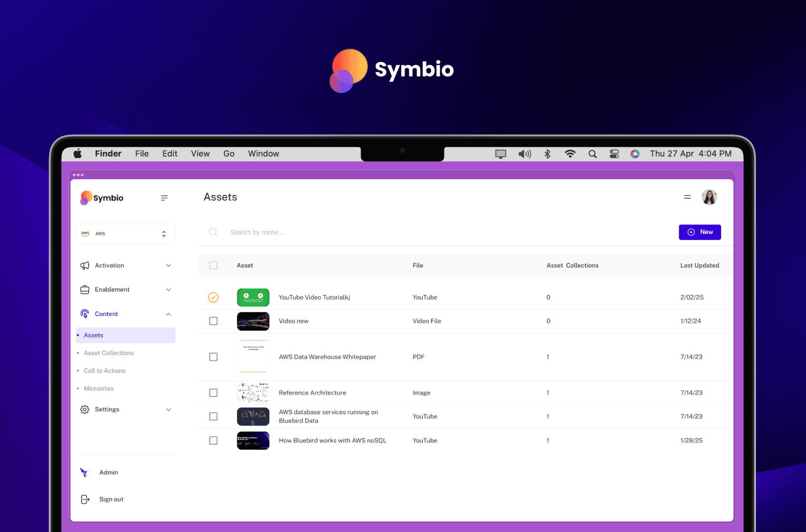Click the Video File type cell
The image size is (806, 532).
427,321
